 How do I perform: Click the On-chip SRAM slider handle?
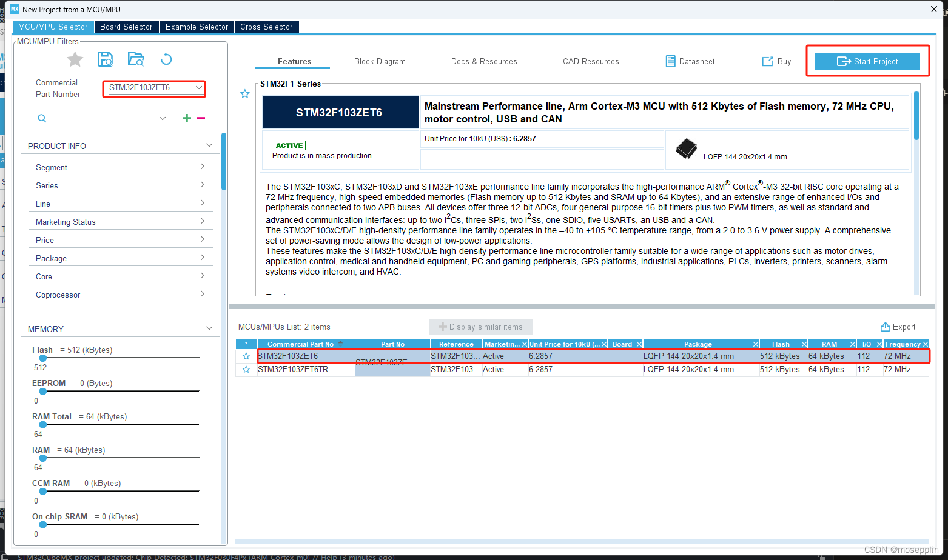click(x=43, y=525)
